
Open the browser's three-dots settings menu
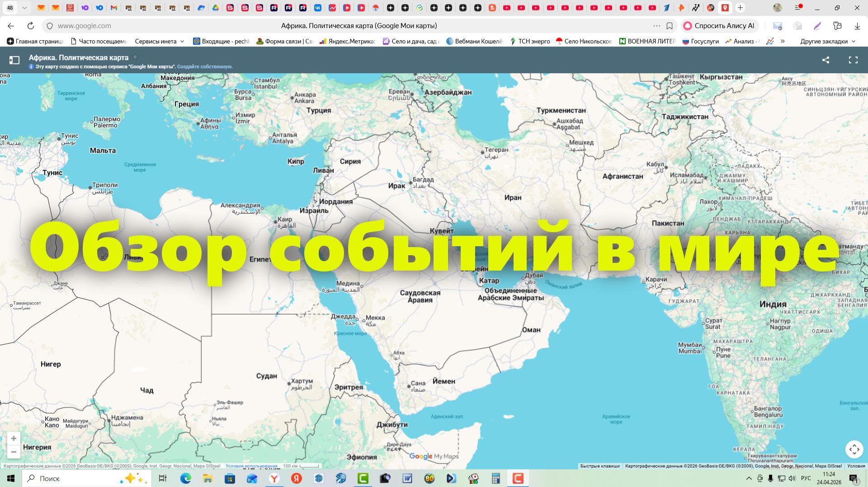click(x=656, y=26)
